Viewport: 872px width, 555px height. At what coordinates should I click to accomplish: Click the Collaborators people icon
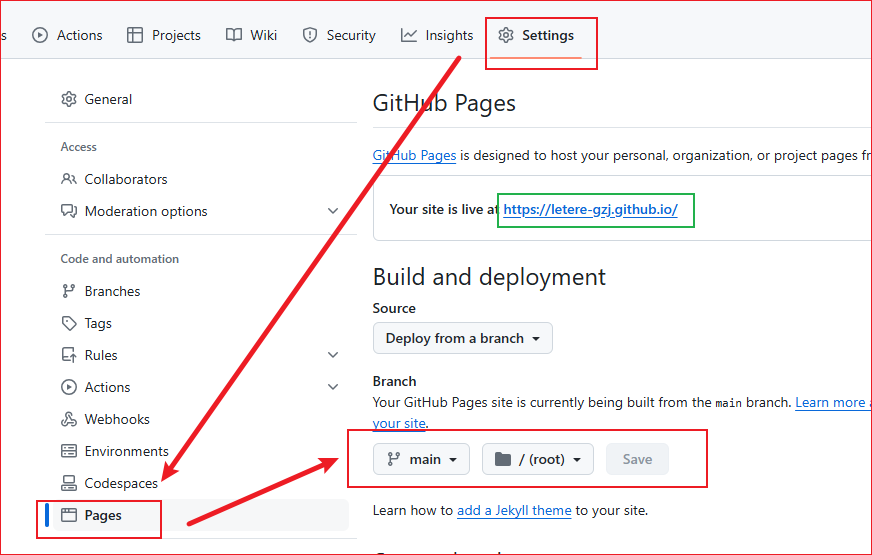point(69,179)
